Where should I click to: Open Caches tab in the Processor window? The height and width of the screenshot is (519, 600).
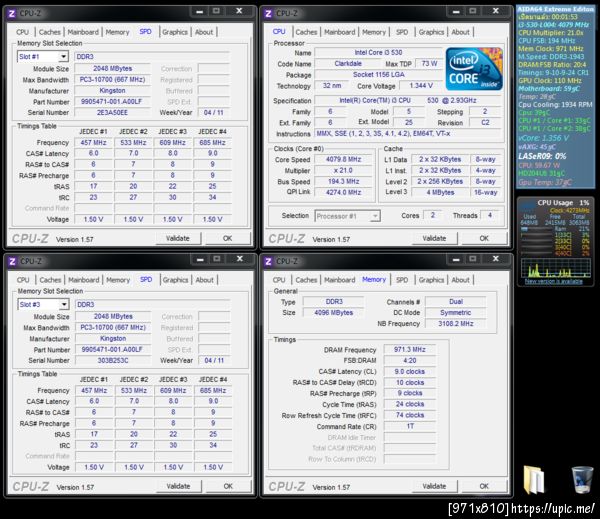coord(306,32)
